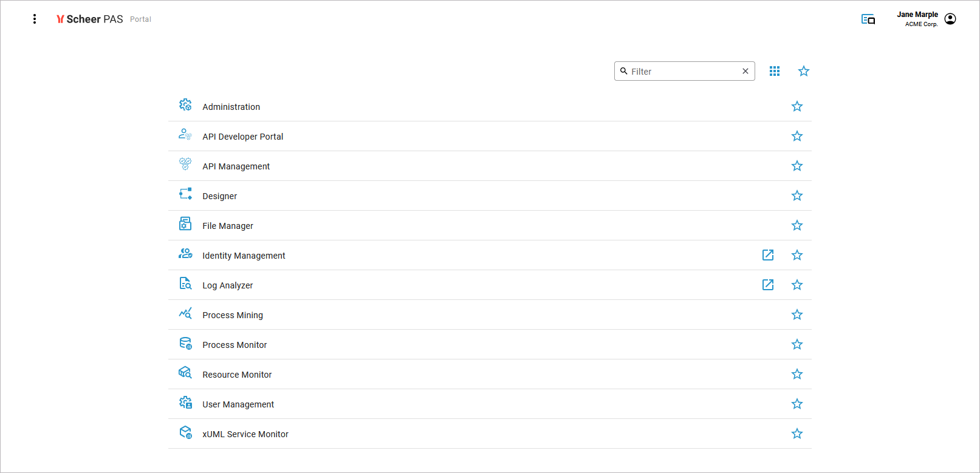Open the User Management application
Viewport: 980px width, 473px height.
[x=238, y=404]
